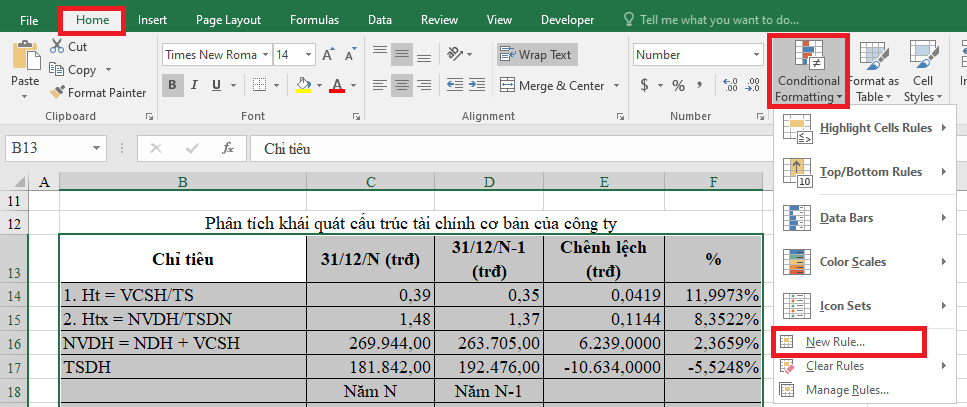Click the Insert Function fx icon

[x=228, y=148]
